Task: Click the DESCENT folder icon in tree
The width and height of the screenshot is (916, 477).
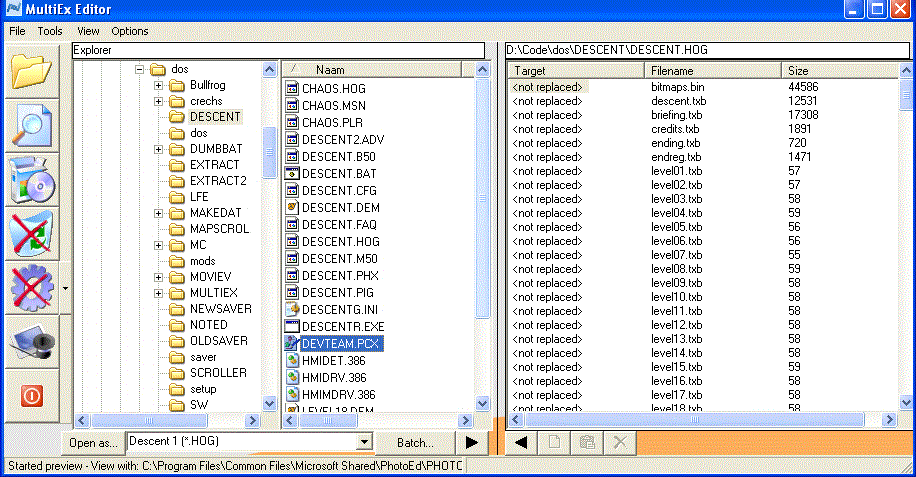Action: click(x=176, y=117)
